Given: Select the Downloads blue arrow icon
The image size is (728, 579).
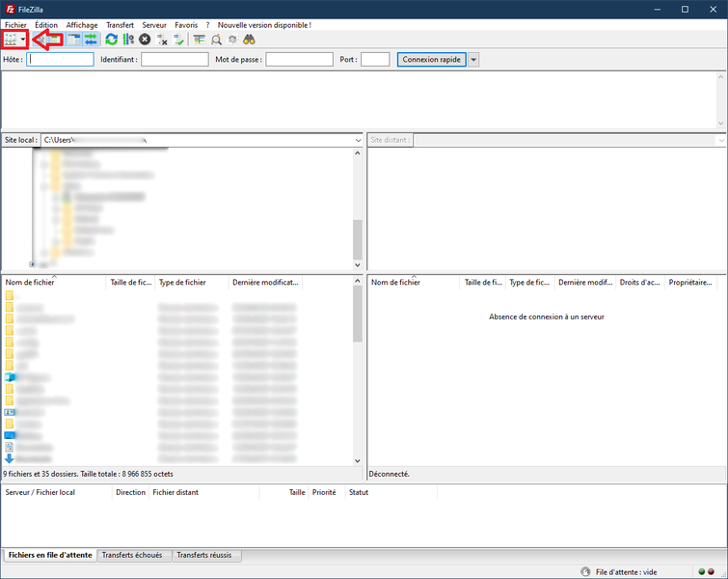Looking at the screenshot, I should tap(10, 458).
